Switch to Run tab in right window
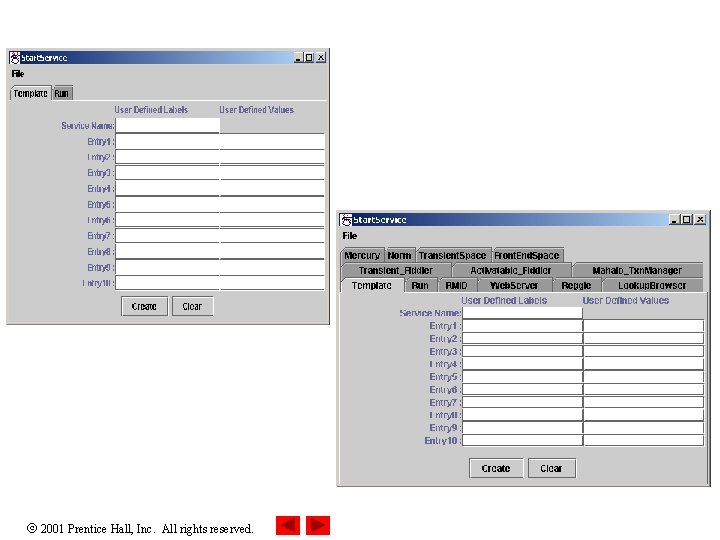The image size is (720, 540). click(420, 286)
